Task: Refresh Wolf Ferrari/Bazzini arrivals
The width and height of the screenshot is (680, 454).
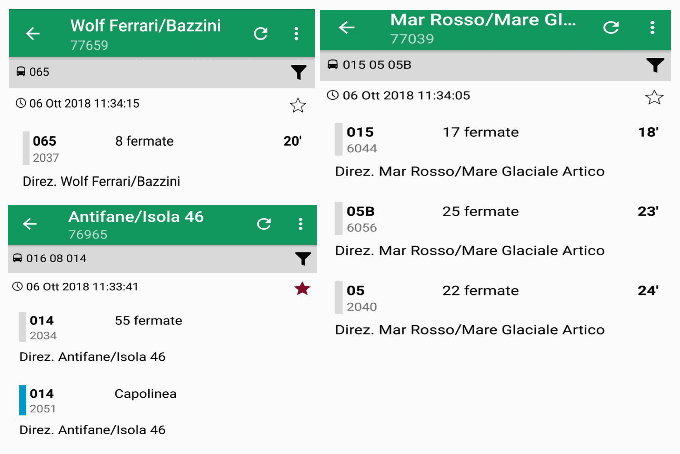Action: [261, 34]
